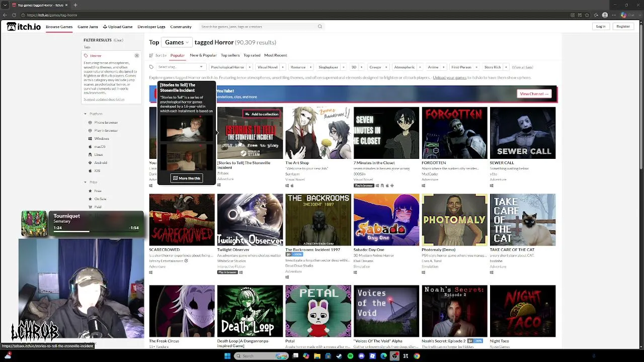This screenshot has width=644, height=362.
Task: Sort by New & Popular
Action: tap(203, 55)
